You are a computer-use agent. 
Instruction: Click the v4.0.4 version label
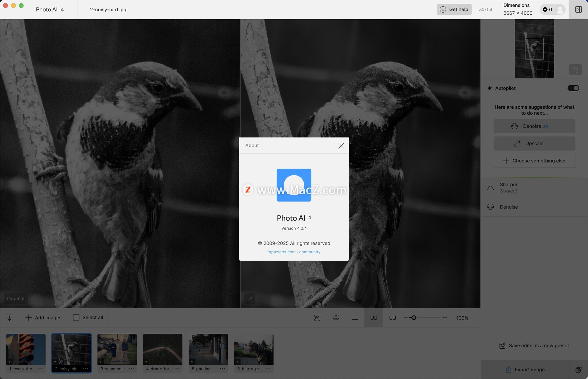click(x=485, y=9)
